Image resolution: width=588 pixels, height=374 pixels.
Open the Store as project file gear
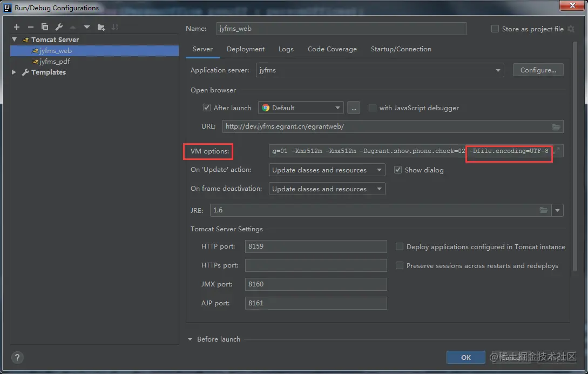(x=571, y=29)
